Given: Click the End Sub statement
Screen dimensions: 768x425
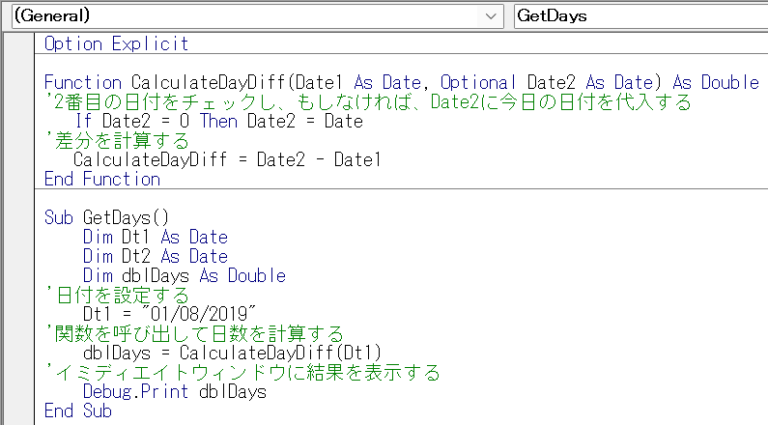Looking at the screenshot, I should pyautogui.click(x=78, y=411).
